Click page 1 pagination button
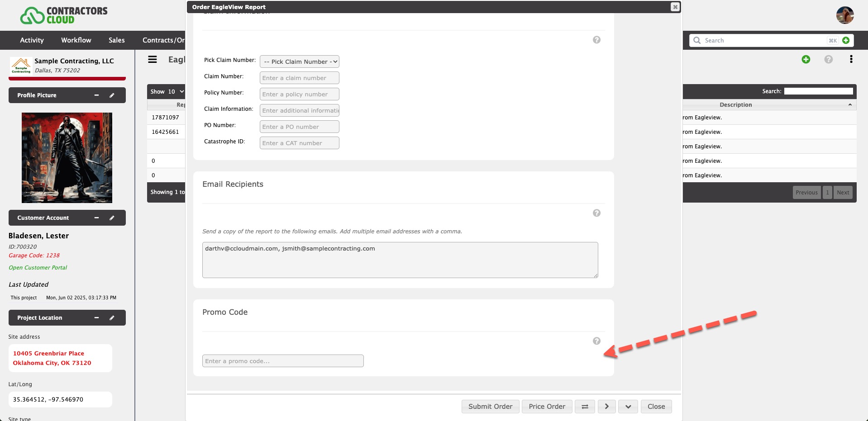This screenshot has height=421, width=868. 827,192
